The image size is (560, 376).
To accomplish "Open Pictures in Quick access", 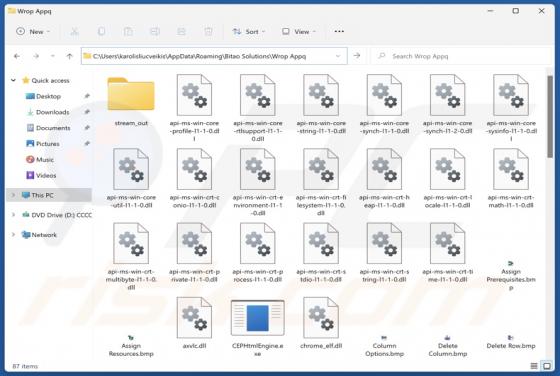I will pos(48,144).
